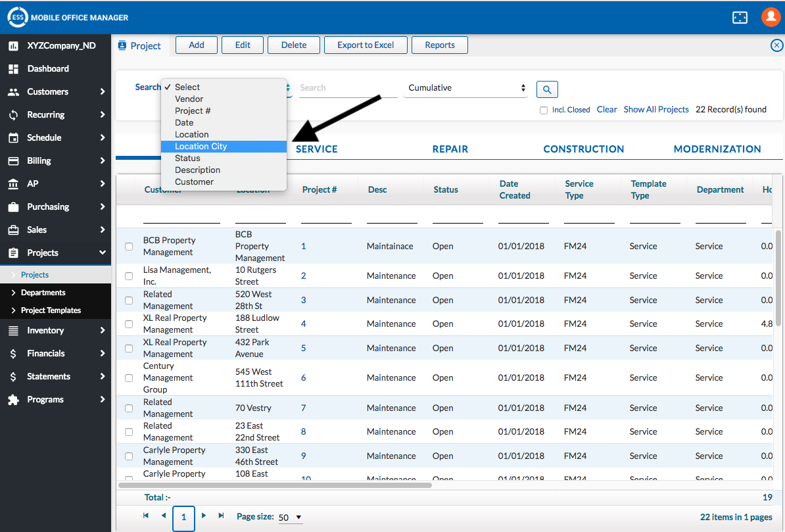Click the Export to Excel button
785x532 pixels.
366,45
